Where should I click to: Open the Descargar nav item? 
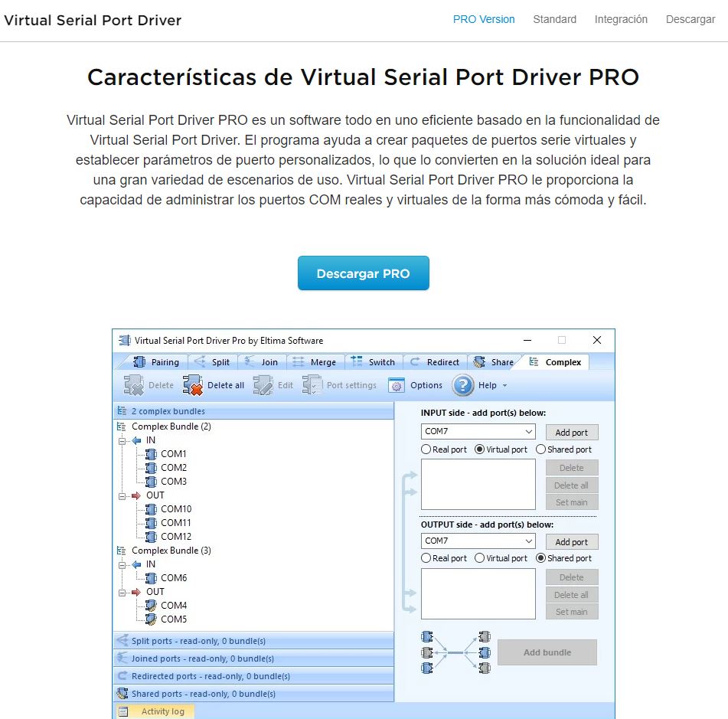[690, 19]
